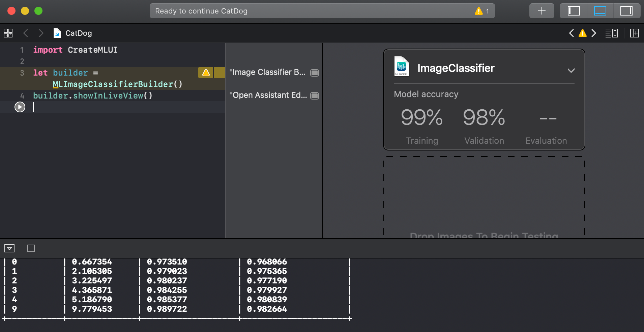Go back in file history
The width and height of the screenshot is (644, 332).
(26, 33)
